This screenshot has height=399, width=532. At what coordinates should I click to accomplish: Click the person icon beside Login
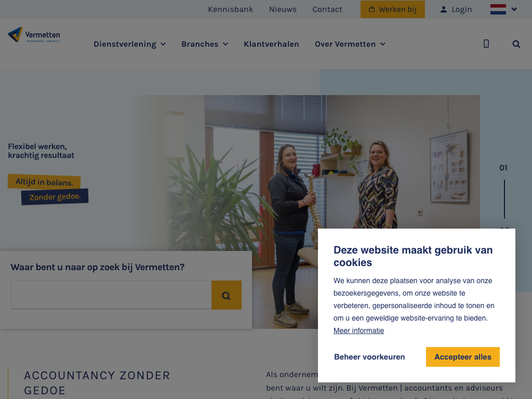click(x=444, y=9)
